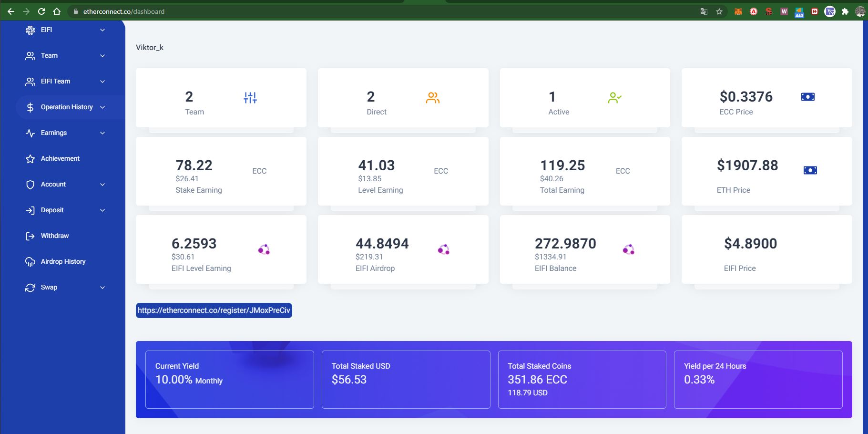Click the Withdraw arrow-out icon

click(x=30, y=236)
